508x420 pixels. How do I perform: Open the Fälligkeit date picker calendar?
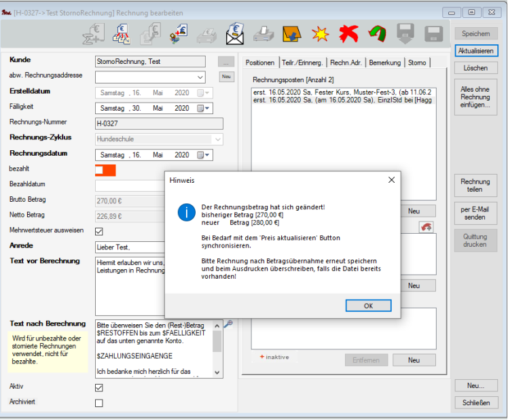(x=202, y=108)
